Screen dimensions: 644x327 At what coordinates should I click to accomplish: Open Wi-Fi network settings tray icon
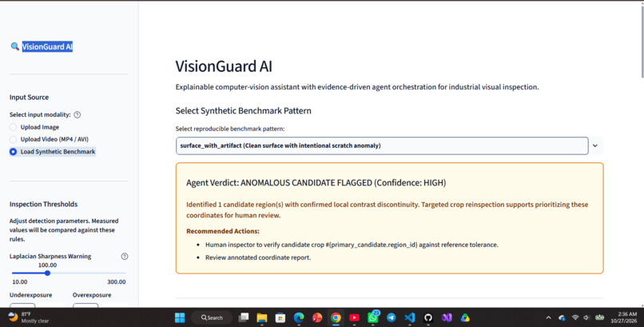coord(575,317)
